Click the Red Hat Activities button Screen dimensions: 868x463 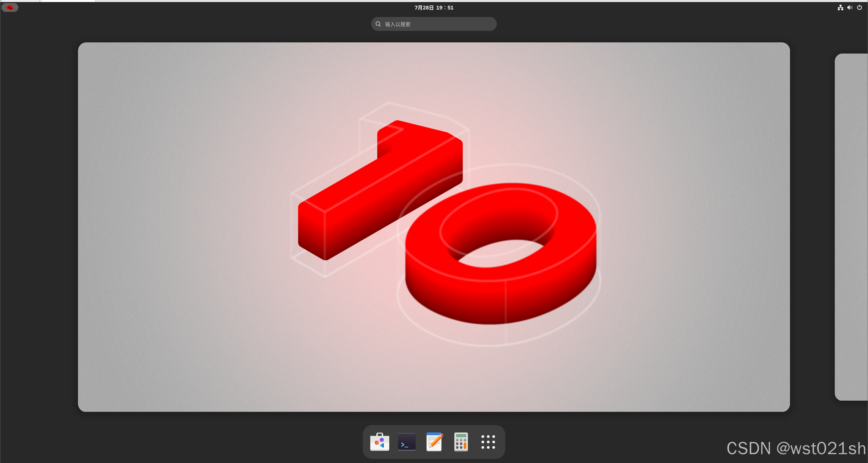click(10, 7)
